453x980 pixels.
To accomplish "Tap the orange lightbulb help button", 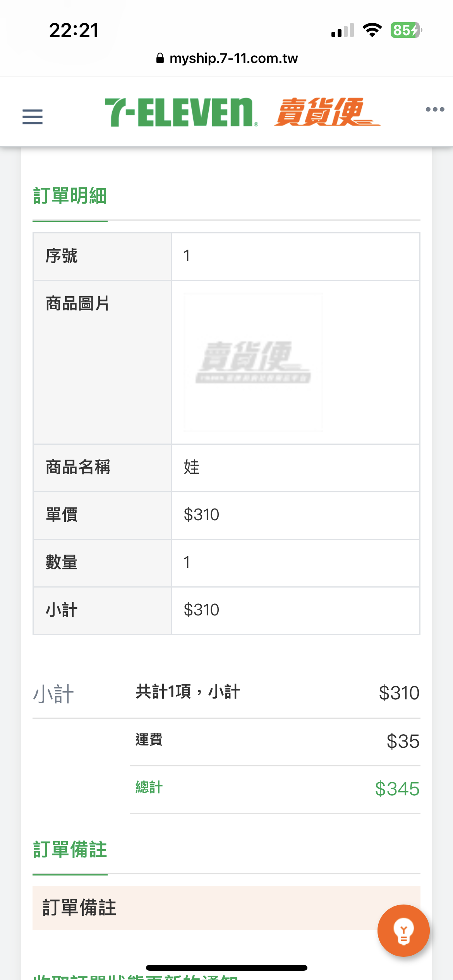I will point(403,930).
